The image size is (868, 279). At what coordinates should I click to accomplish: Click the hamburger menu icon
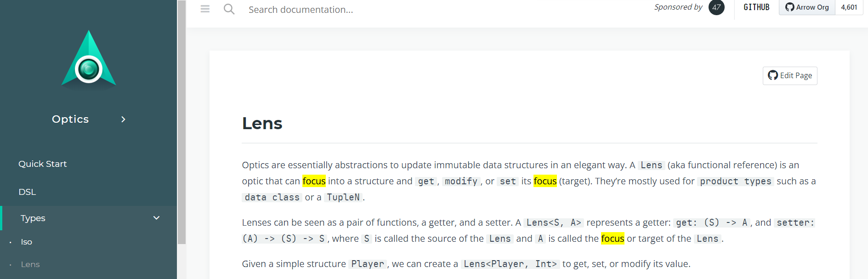click(x=205, y=9)
